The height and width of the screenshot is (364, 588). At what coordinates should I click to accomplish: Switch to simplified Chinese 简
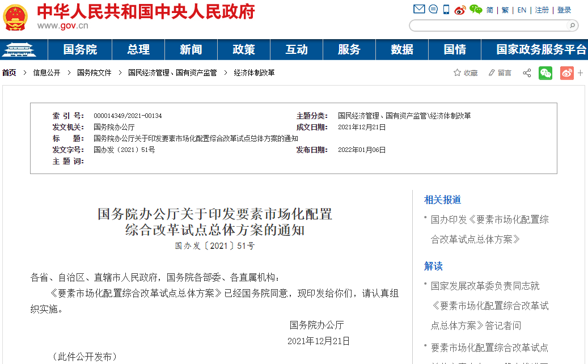(490, 10)
